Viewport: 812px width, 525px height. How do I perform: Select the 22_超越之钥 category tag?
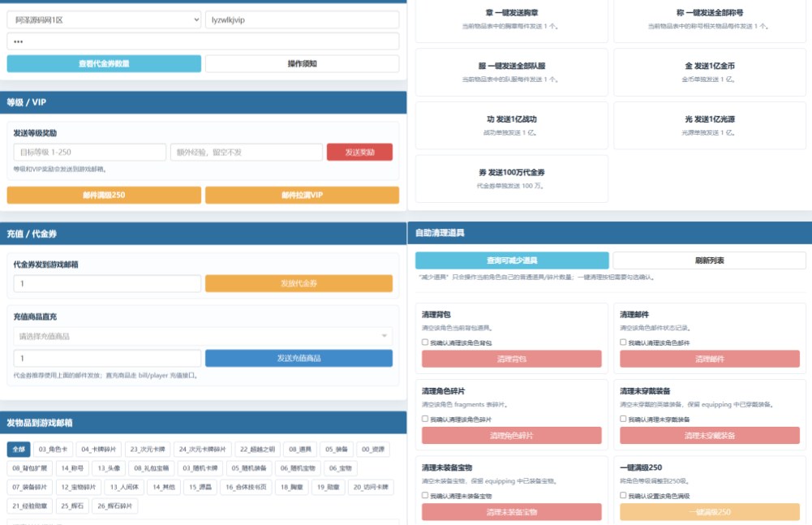pos(257,450)
